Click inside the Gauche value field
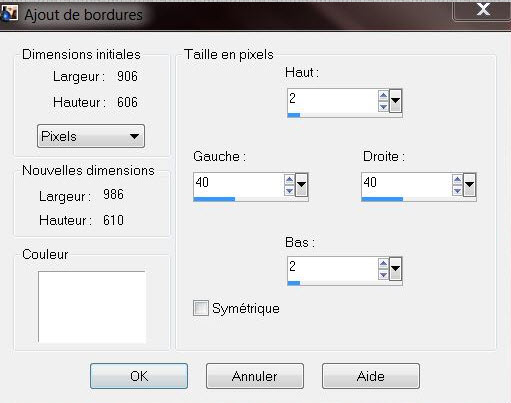The height and width of the screenshot is (403, 511). coord(239,185)
